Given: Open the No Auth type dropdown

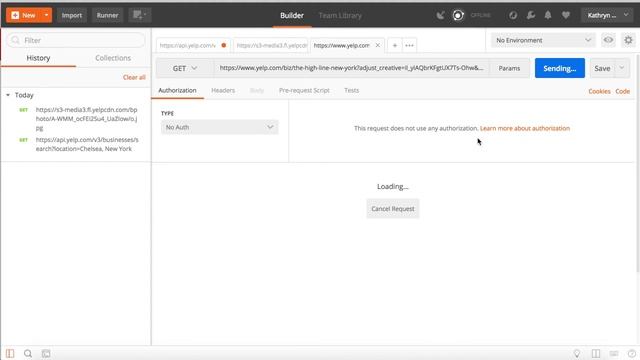Looking at the screenshot, I should 220,127.
